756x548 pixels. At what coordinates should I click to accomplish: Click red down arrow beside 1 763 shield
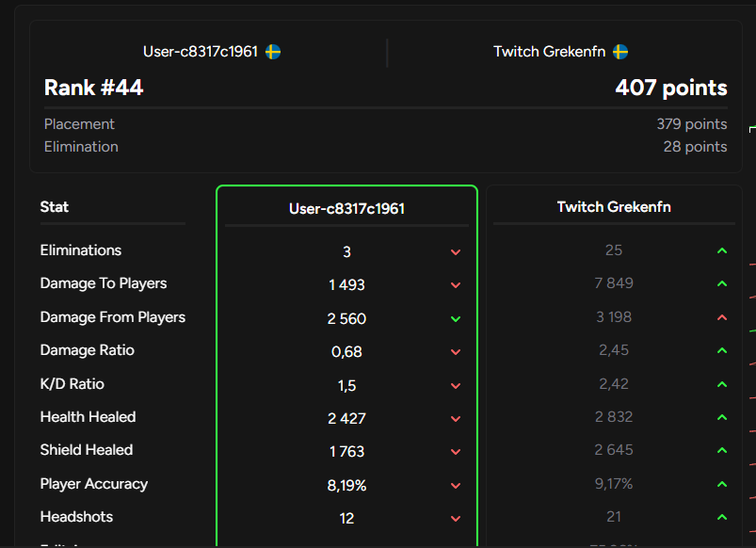[x=456, y=452]
